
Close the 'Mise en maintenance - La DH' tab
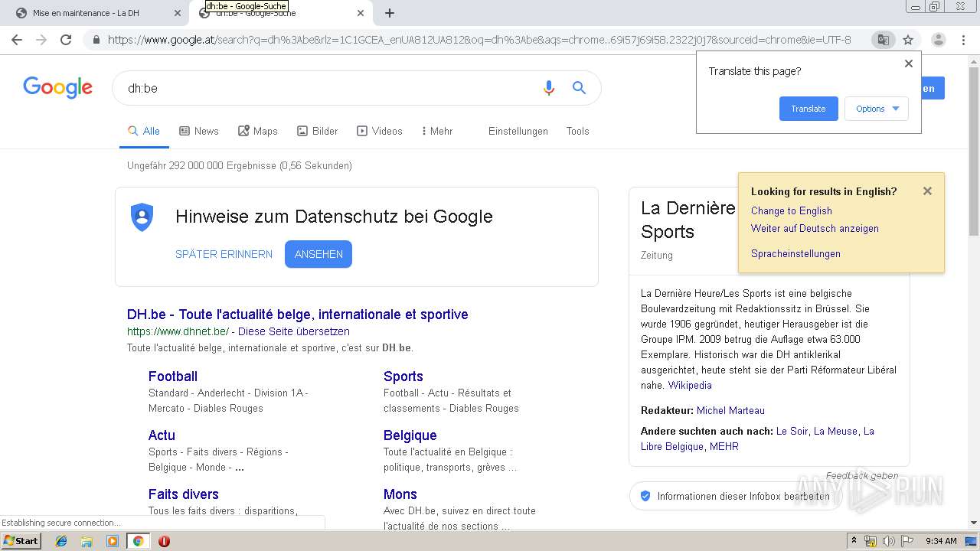178,13
